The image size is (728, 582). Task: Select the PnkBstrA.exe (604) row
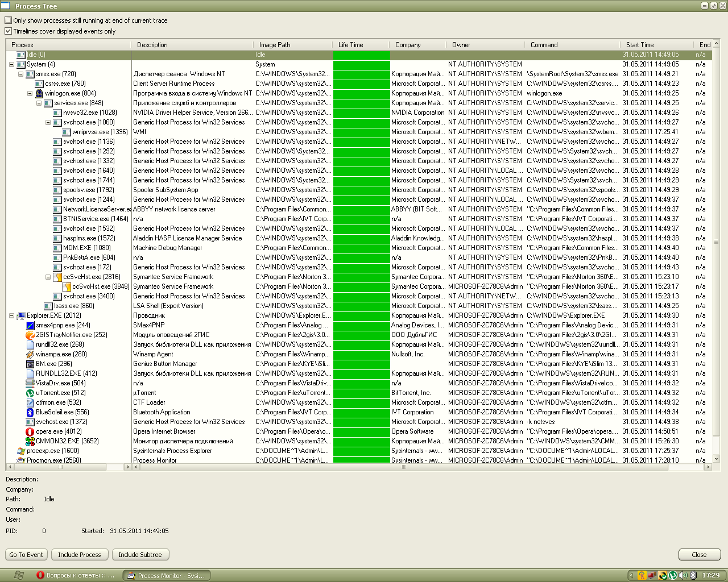(x=358, y=257)
